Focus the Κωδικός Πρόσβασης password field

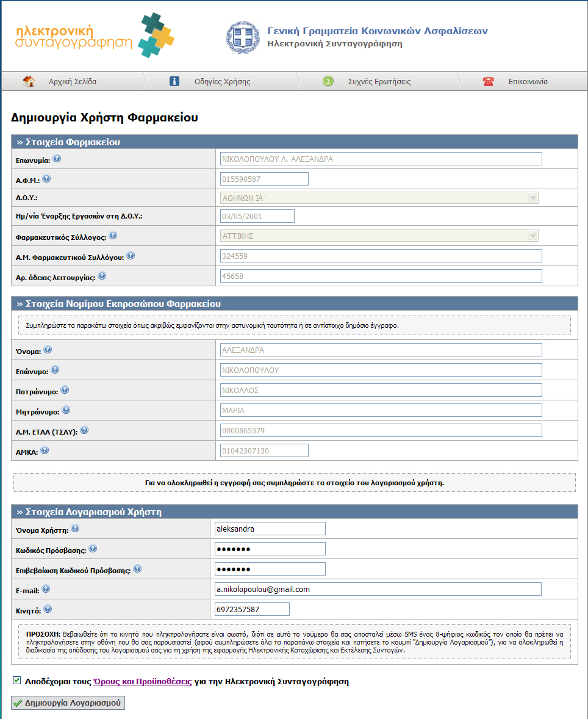point(270,549)
